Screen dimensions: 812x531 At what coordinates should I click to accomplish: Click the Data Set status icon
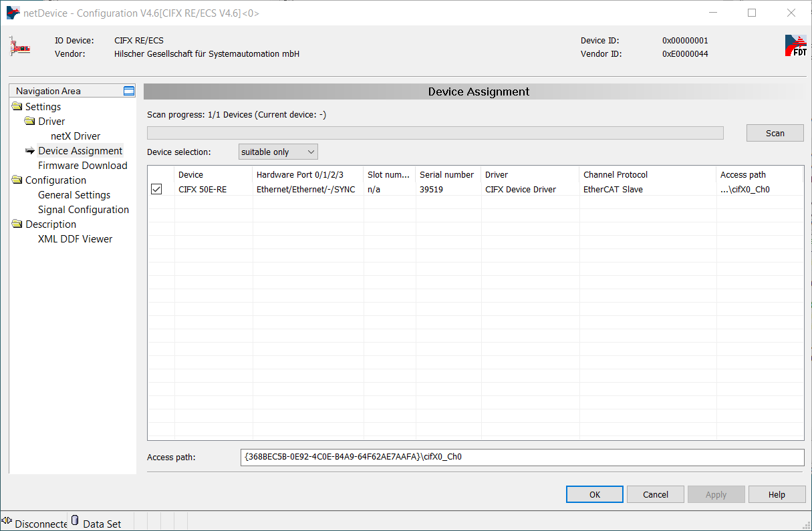tap(75, 520)
